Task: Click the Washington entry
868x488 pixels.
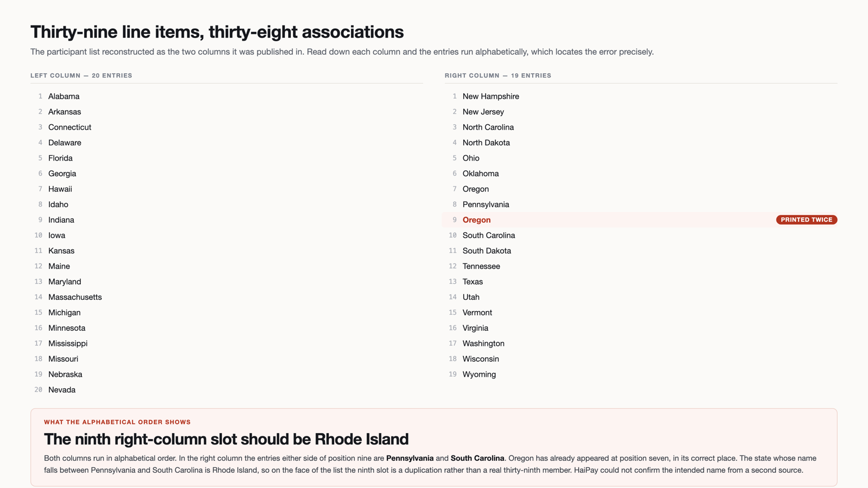Action: pyautogui.click(x=483, y=344)
